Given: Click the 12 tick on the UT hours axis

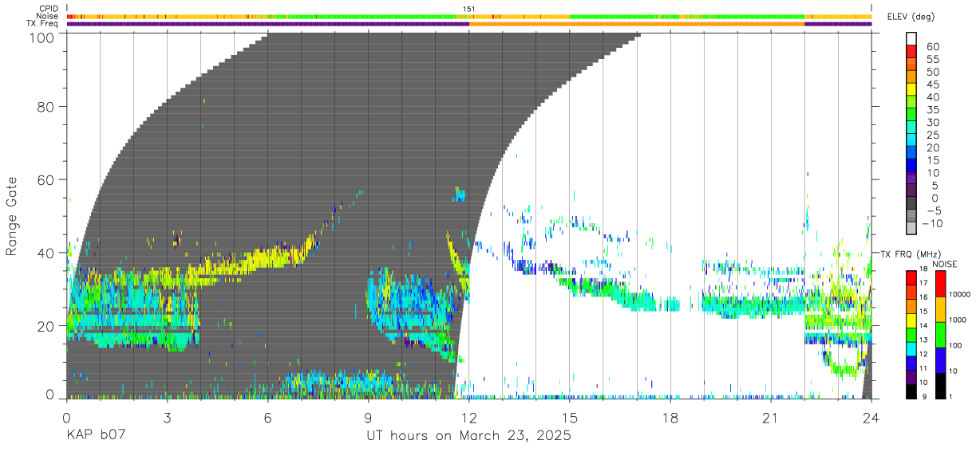Looking at the screenshot, I should pos(469,419).
